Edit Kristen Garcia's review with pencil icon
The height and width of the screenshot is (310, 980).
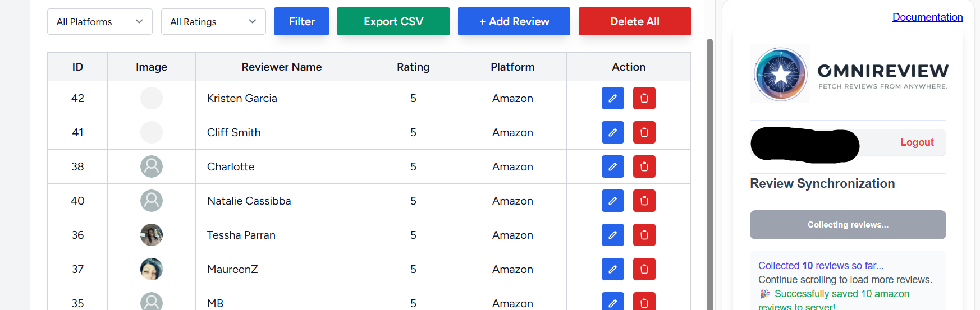[x=612, y=98]
